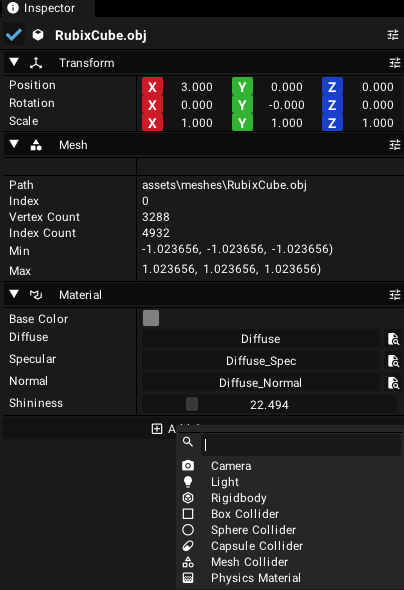Edit the Position Y value field
The height and width of the screenshot is (590, 404).
point(287,87)
